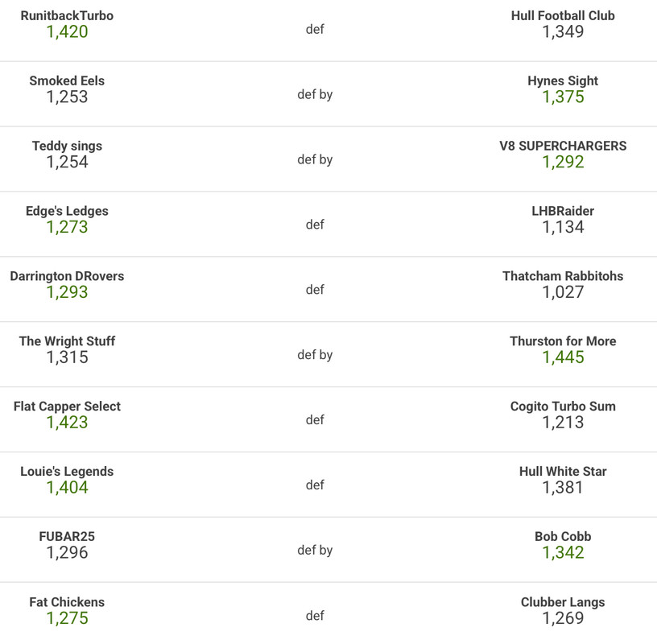Screen dimensions: 657x644
Task: Click Teddy sings team name
Action: point(67,146)
